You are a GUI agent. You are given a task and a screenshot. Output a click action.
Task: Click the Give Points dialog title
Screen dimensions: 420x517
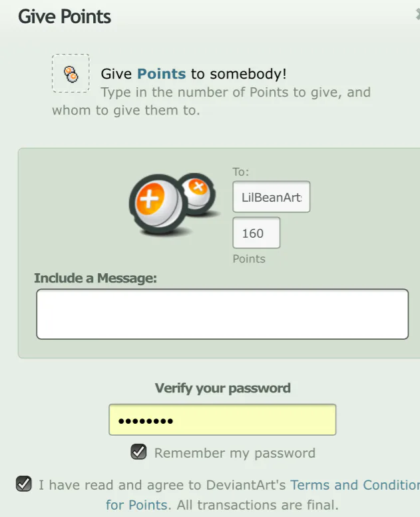(x=65, y=17)
